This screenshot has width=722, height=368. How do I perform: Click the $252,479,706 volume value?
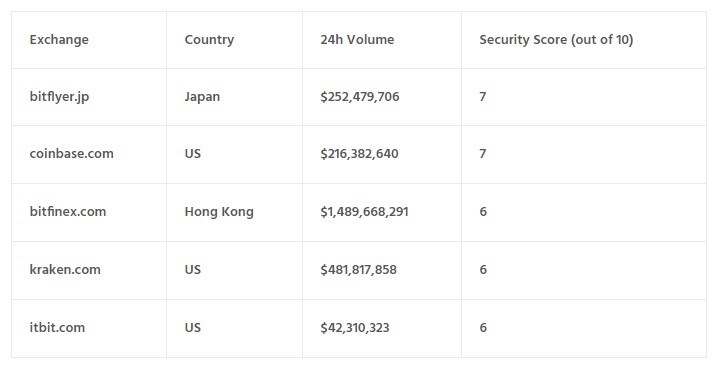(x=360, y=97)
